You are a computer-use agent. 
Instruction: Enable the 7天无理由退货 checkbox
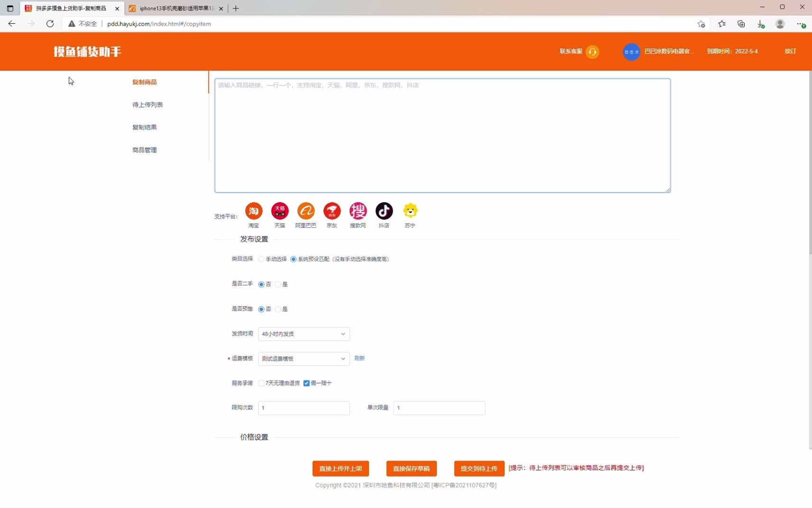coord(261,383)
